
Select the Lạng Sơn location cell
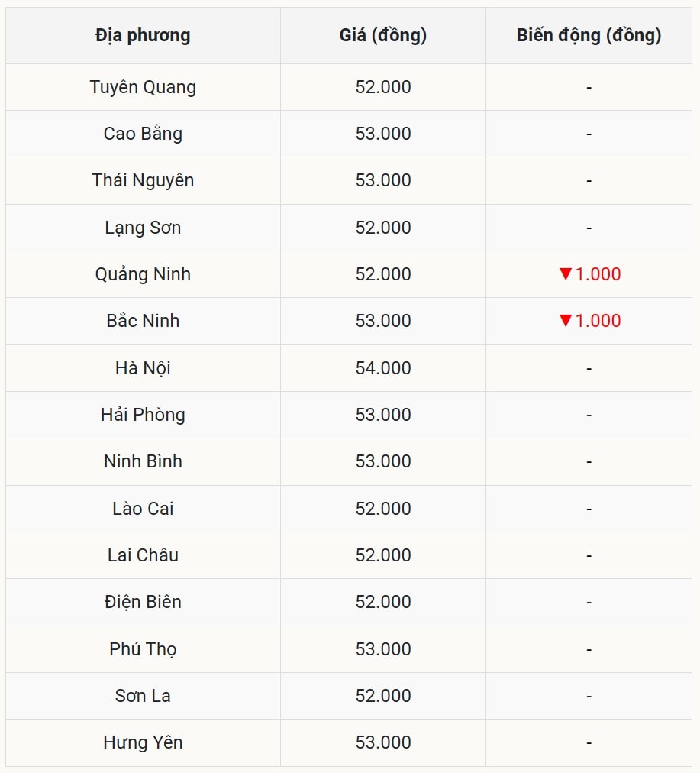pos(143,228)
